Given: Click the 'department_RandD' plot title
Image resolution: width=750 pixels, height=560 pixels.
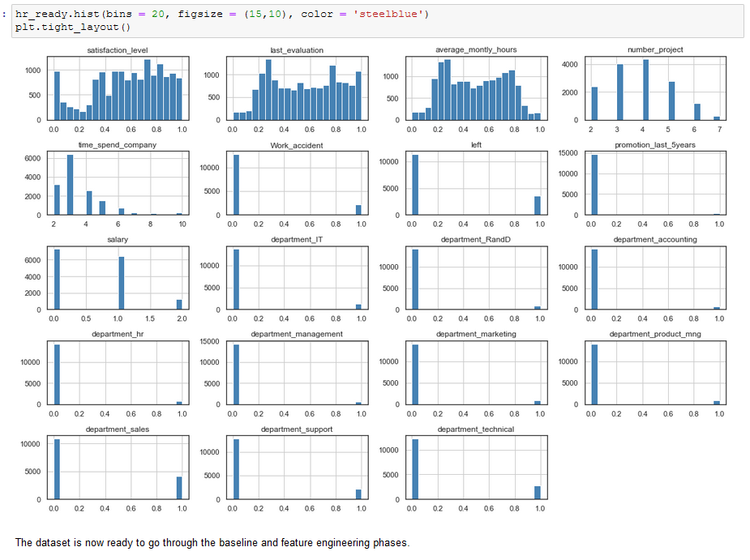Looking at the screenshot, I should 475,240.
